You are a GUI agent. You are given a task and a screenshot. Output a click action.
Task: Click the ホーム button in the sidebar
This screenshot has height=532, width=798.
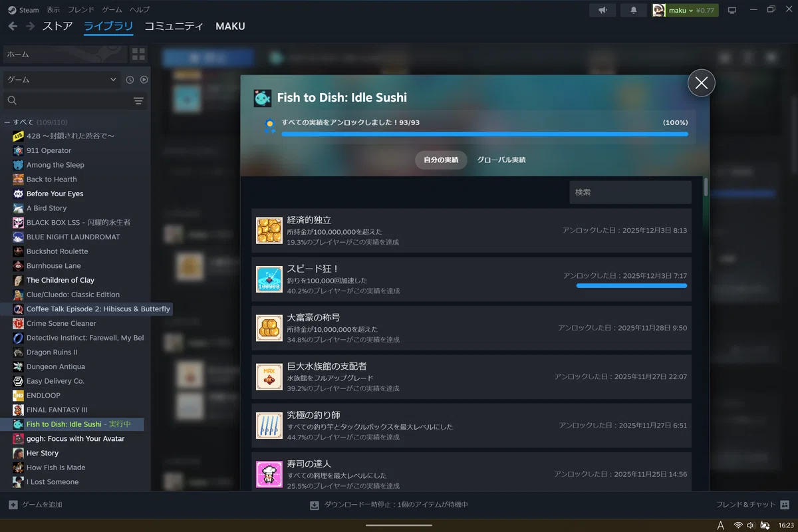[x=65, y=54]
